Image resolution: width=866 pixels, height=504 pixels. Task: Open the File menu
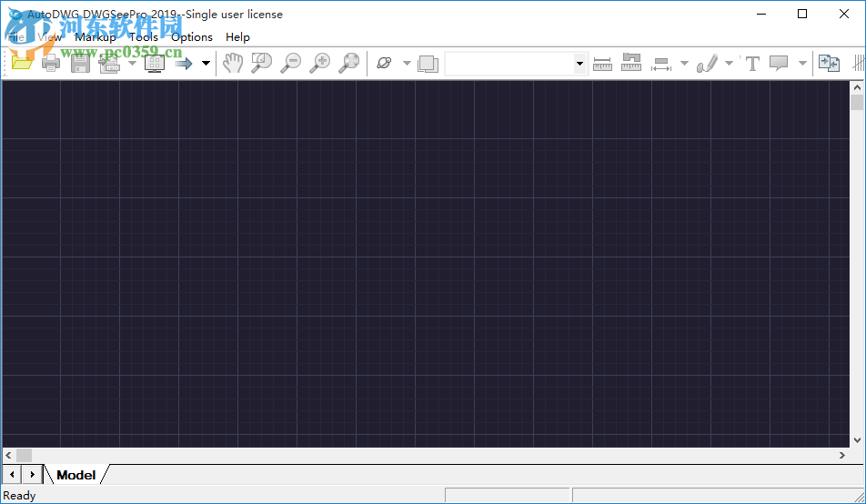(x=16, y=37)
